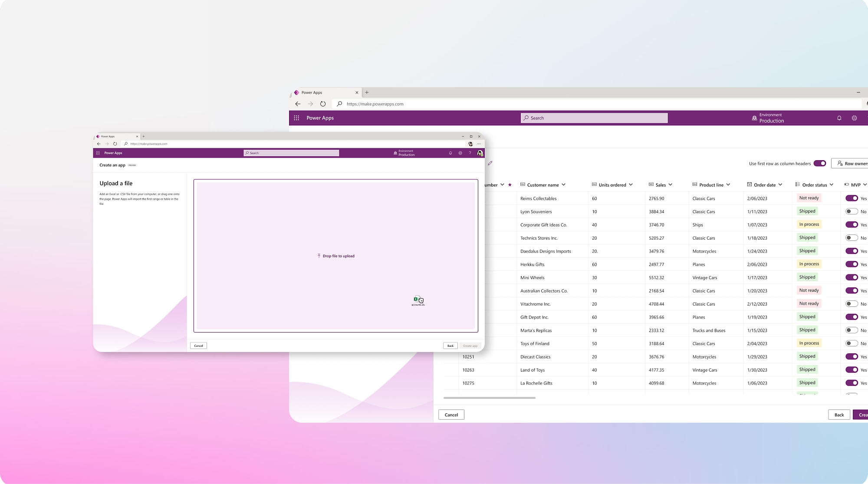Viewport: 868px width, 484px height.
Task: Click the Drop file to upload area
Action: pos(335,256)
